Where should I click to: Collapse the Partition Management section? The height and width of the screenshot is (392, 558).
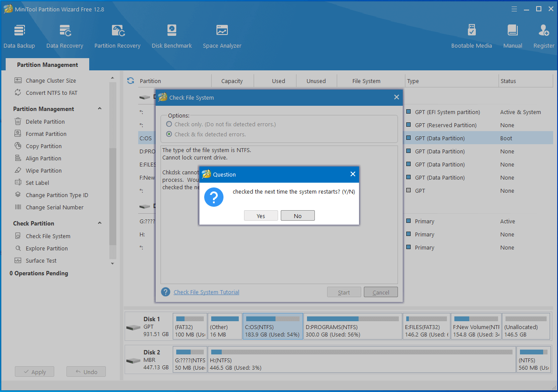pyautogui.click(x=99, y=109)
